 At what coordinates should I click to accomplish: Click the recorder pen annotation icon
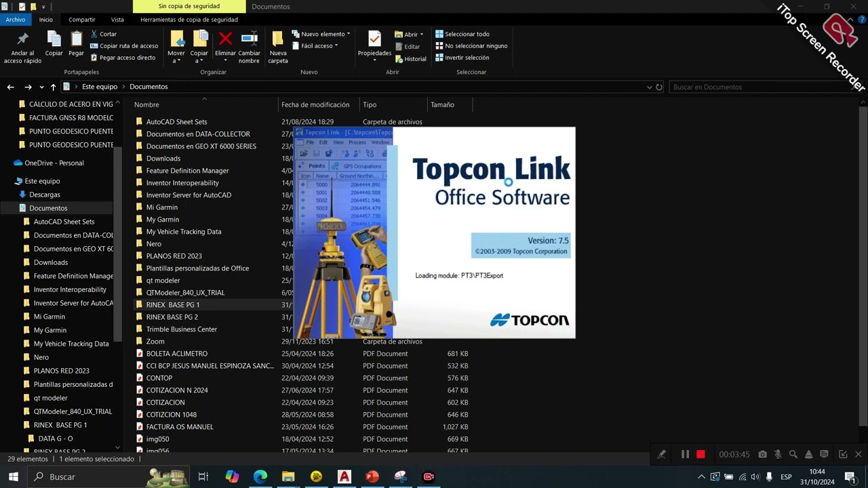pos(662,454)
